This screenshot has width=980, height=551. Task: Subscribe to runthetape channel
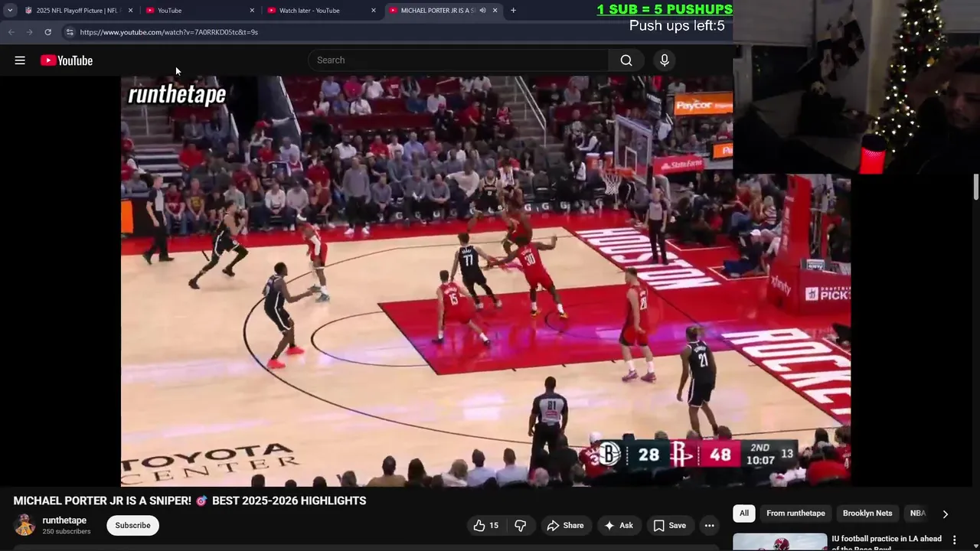133,525
